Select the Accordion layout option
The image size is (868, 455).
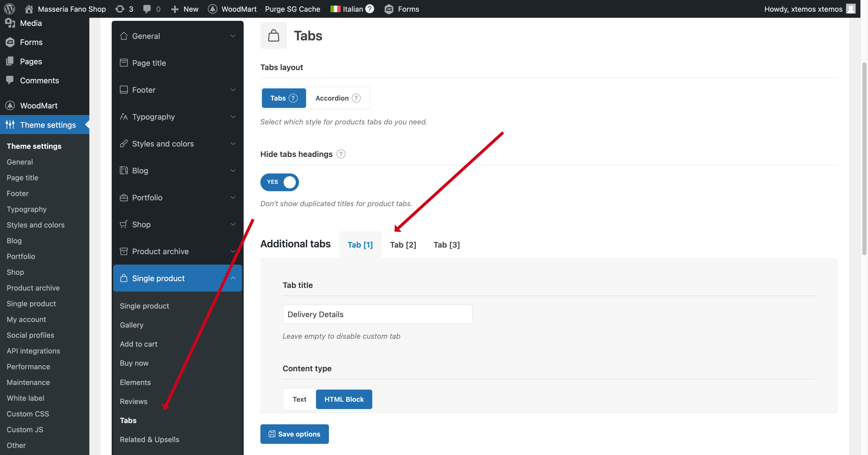click(x=338, y=98)
